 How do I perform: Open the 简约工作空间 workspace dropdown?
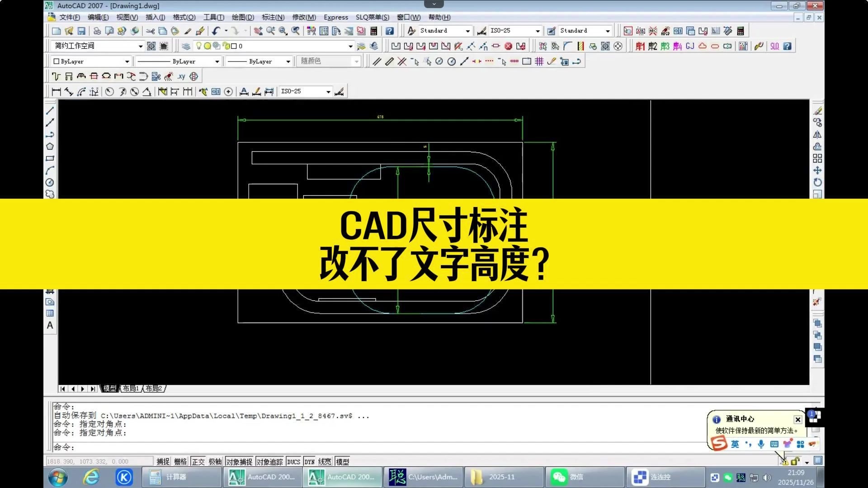pyautogui.click(x=141, y=46)
